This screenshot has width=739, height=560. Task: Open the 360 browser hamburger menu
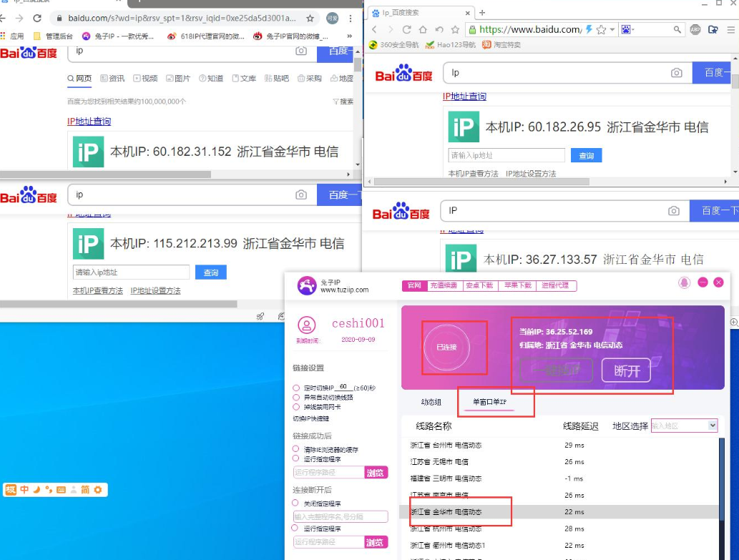(730, 29)
